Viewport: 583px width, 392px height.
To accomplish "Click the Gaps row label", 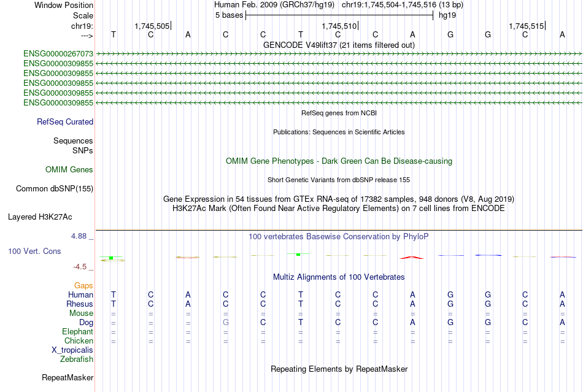I will [83, 285].
